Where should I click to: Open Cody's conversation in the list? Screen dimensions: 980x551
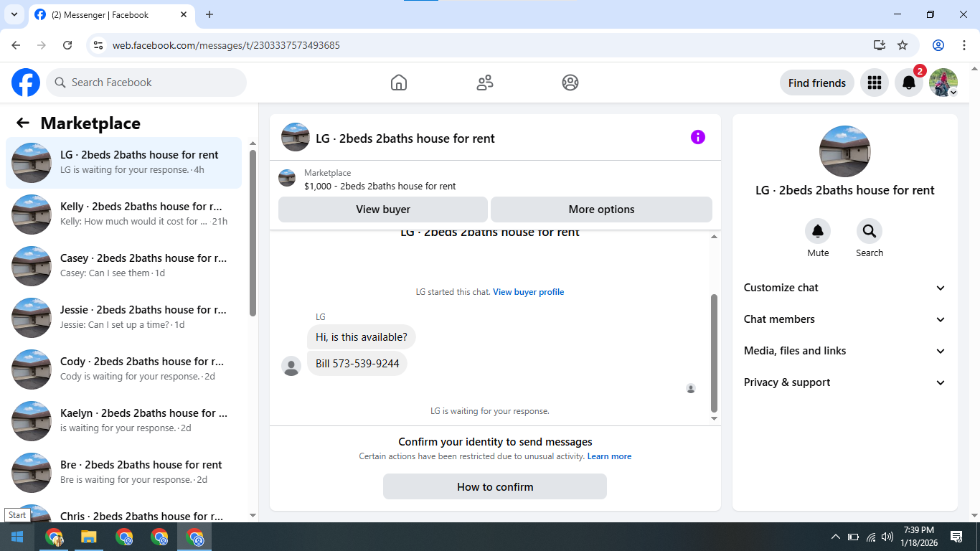(x=124, y=369)
